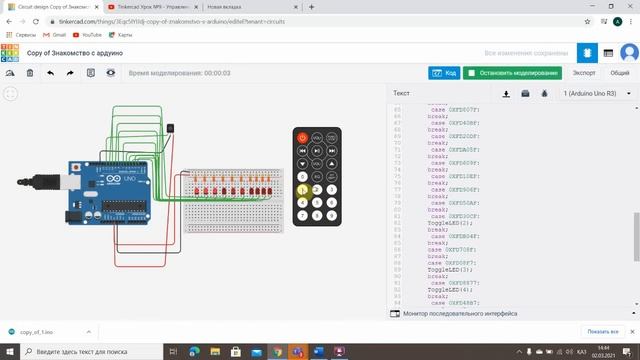Screen dimensions: 640x360
Task: Click the Windows taskbar search box
Action: click(91, 351)
